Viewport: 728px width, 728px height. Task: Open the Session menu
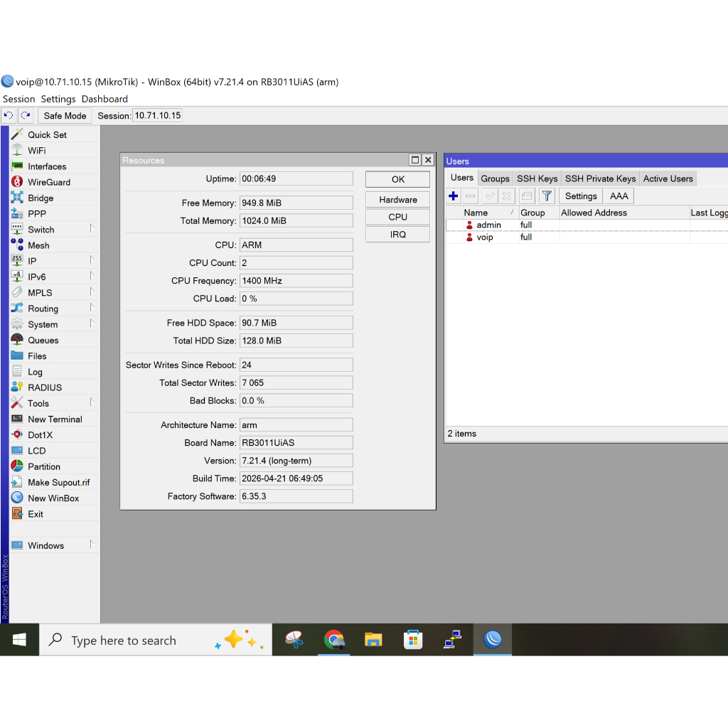point(18,99)
